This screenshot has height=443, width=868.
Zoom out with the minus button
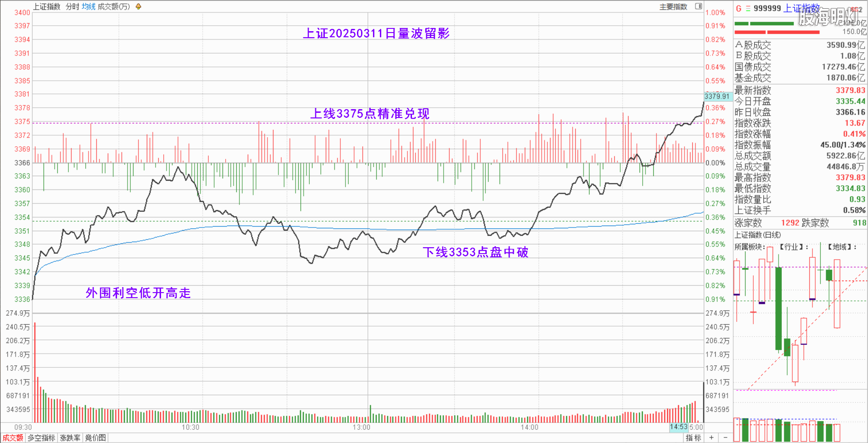click(x=725, y=438)
